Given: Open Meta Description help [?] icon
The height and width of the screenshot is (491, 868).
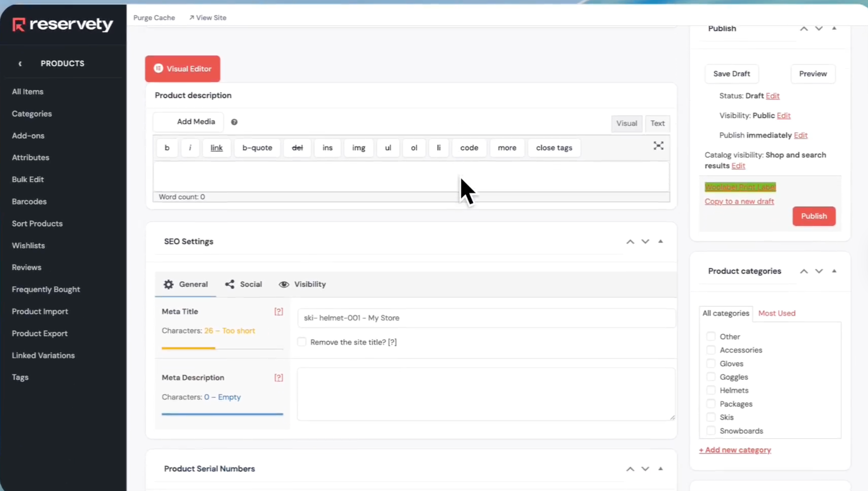Looking at the screenshot, I should click(278, 377).
